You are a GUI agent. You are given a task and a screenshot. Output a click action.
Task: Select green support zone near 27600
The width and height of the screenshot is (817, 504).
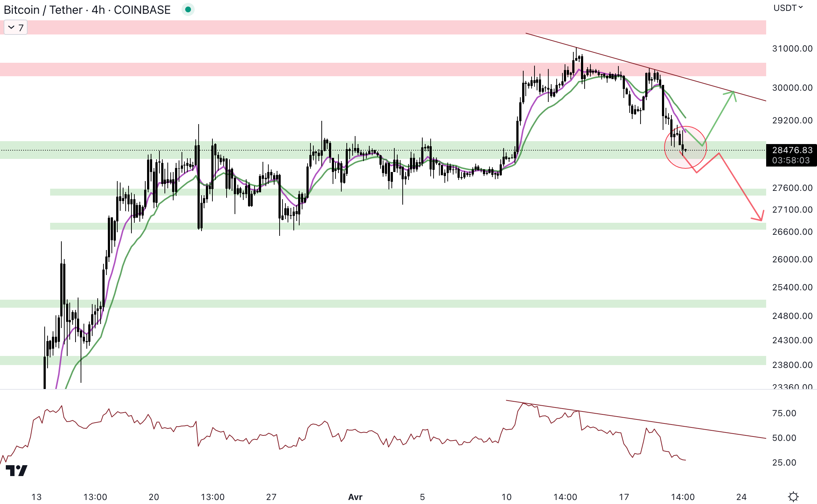[x=472, y=192]
